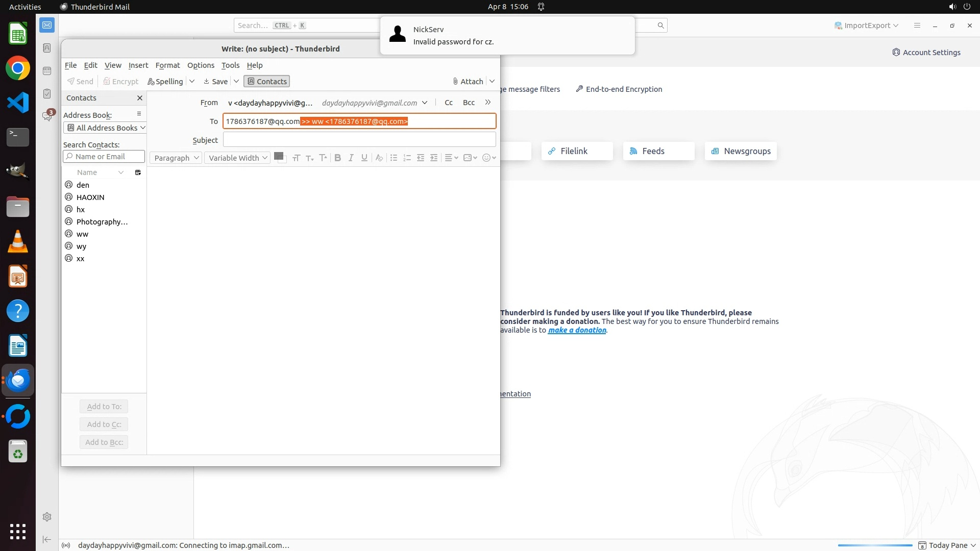The height and width of the screenshot is (551, 980).
Task: Click the Contacts toolbar button
Action: point(266,81)
